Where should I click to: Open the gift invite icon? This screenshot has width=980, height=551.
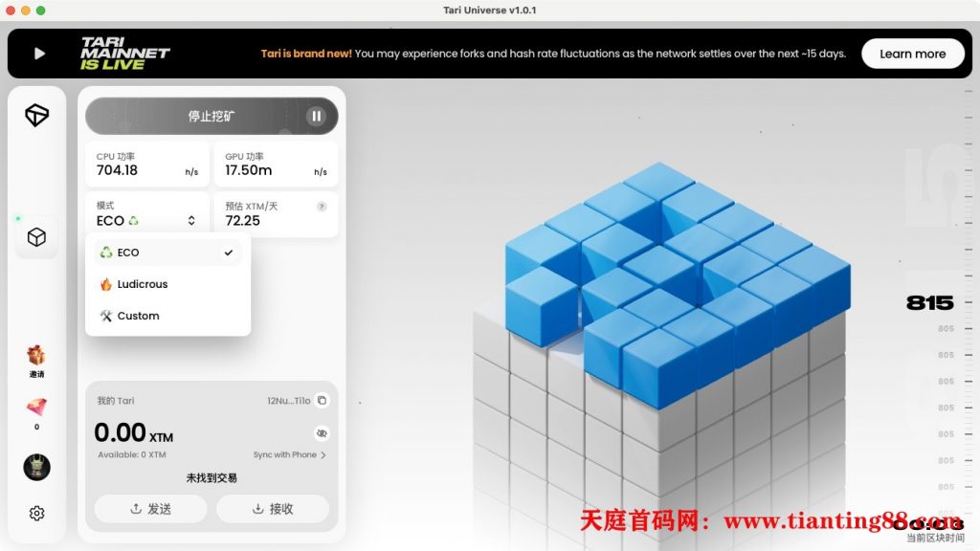click(36, 356)
